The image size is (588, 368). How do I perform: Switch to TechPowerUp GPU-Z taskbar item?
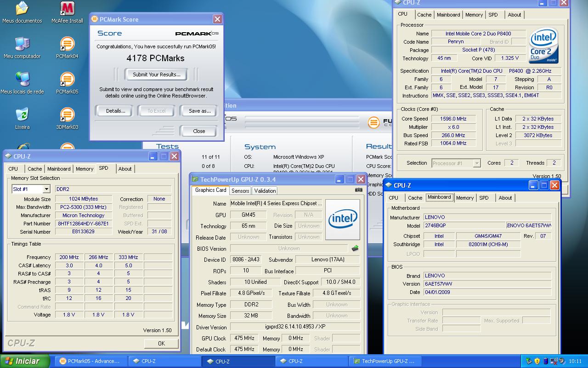384,361
